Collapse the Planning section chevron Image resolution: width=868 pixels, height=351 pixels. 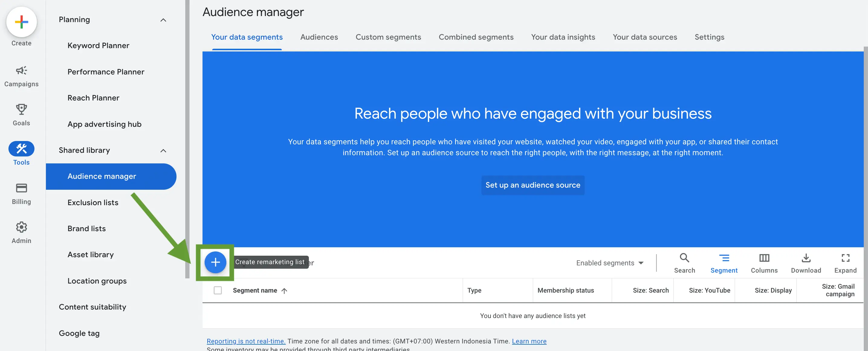point(163,20)
